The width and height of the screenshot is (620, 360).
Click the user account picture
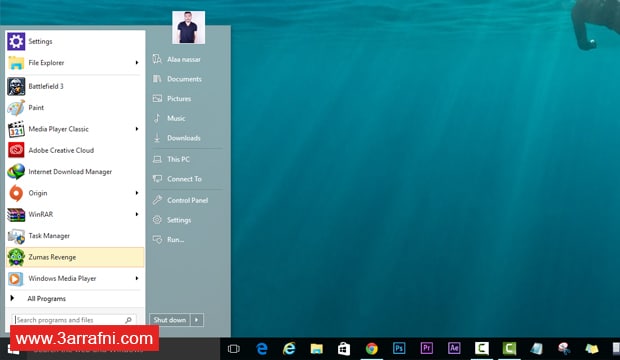[x=189, y=27]
